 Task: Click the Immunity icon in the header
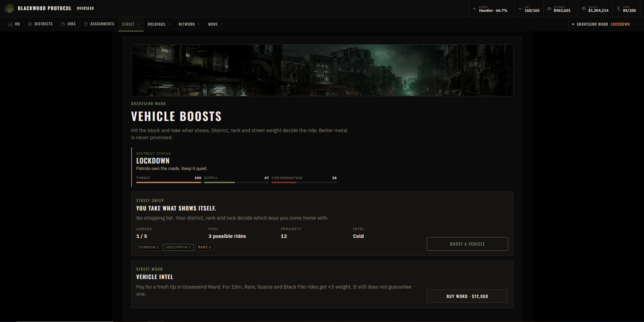(x=619, y=9)
